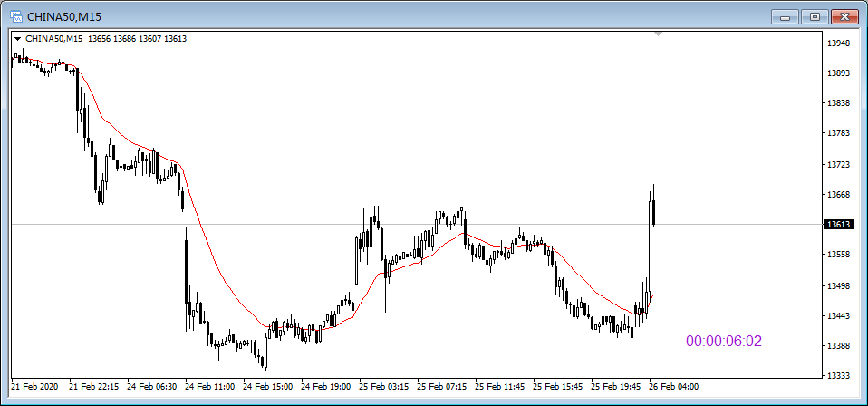Click price scale value 13388
The height and width of the screenshot is (406, 868).
click(x=839, y=345)
